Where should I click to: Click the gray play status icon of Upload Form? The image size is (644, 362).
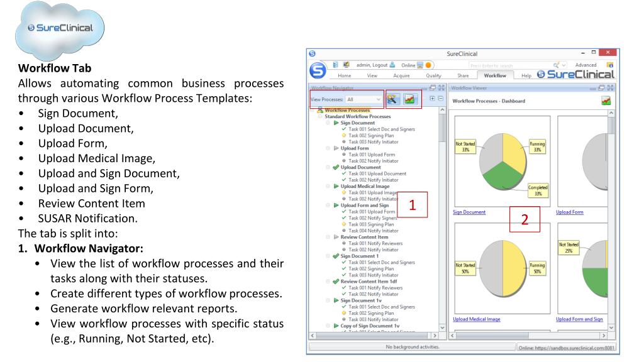336,148
